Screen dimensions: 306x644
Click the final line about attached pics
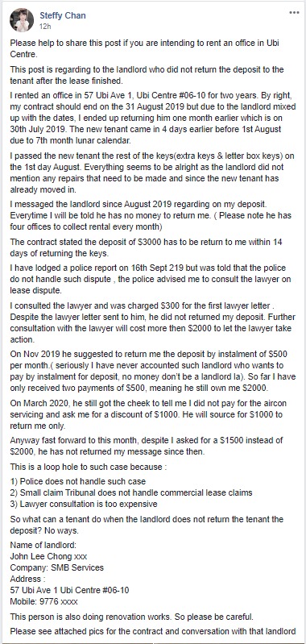click(152, 631)
